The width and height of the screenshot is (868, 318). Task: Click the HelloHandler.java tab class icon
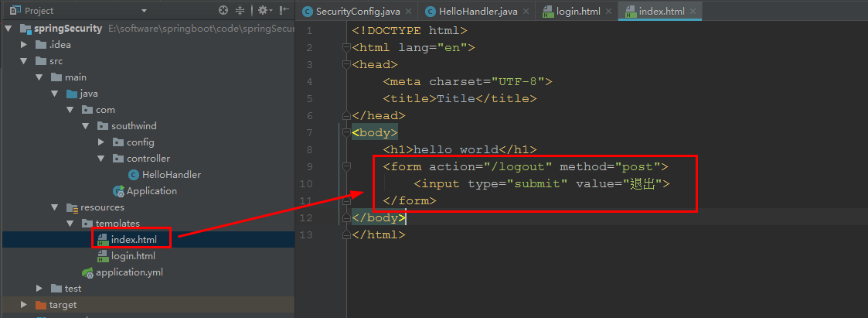click(x=431, y=11)
